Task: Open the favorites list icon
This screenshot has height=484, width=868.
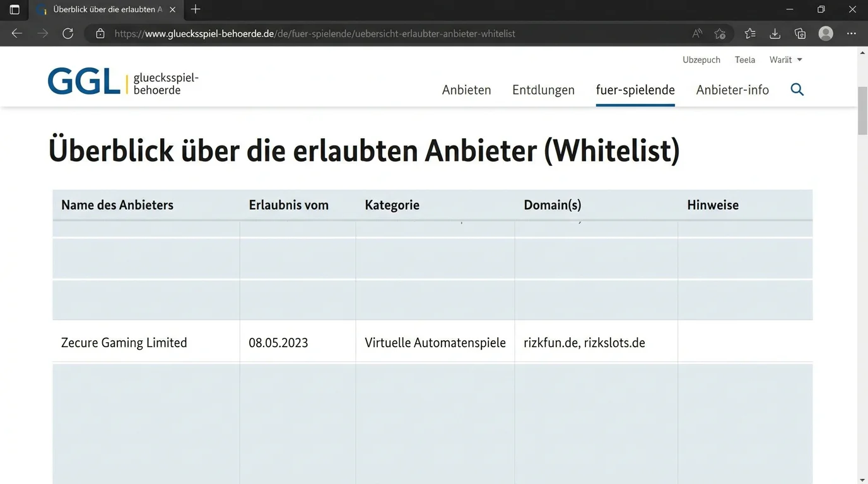Action: click(x=750, y=33)
